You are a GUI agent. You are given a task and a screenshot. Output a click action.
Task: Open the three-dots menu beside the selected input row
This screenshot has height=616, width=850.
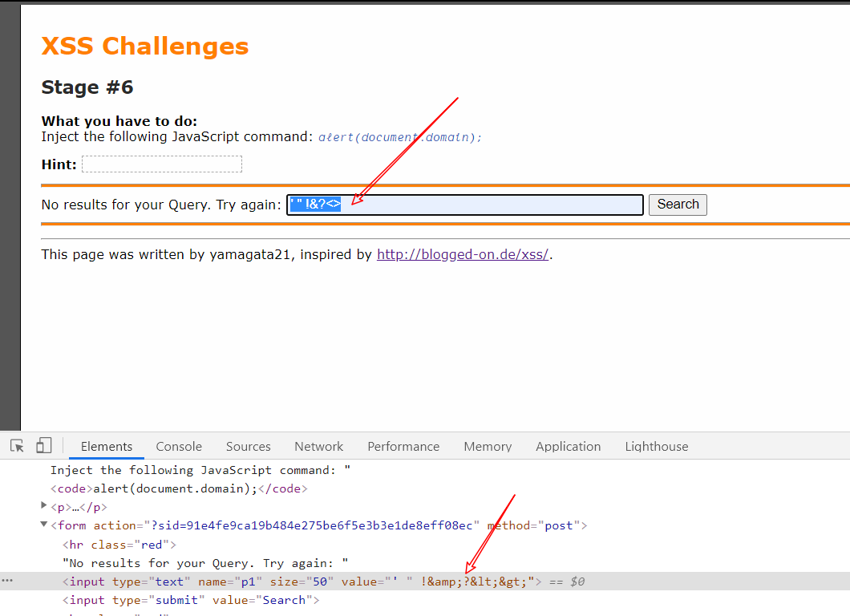coord(7,581)
